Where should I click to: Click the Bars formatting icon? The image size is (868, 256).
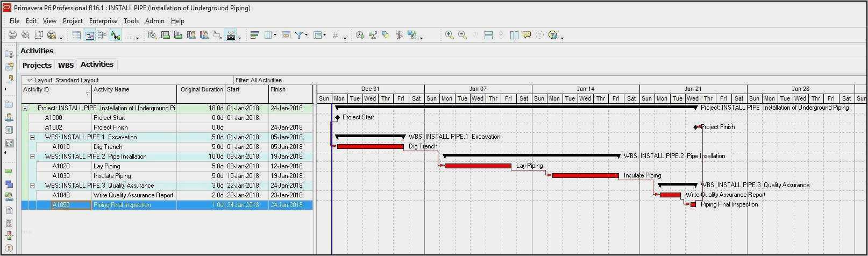click(255, 35)
